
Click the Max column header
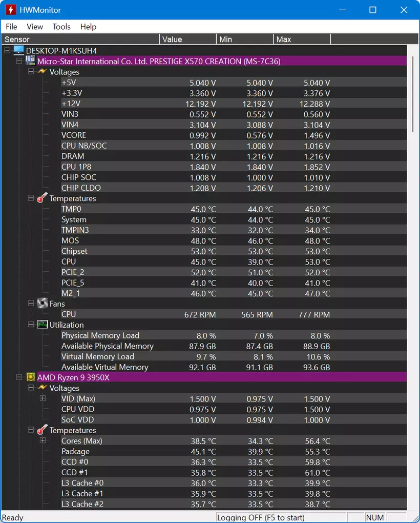(302, 39)
